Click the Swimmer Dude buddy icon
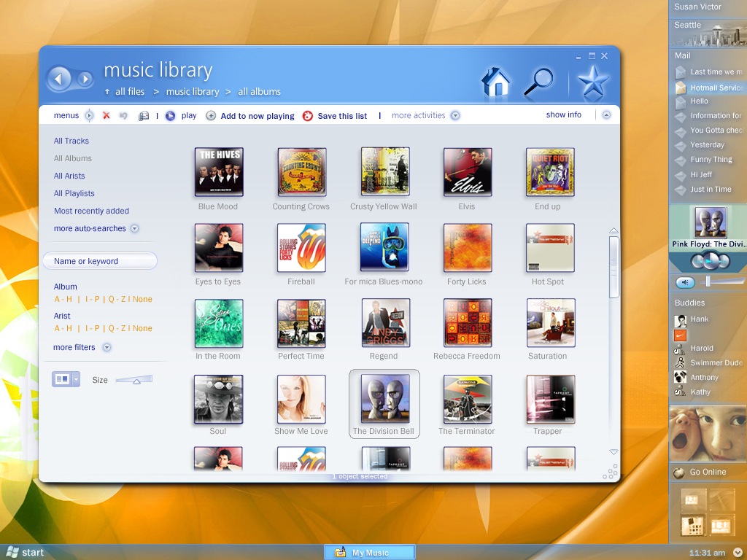The width and height of the screenshot is (747, 560). tap(680, 363)
